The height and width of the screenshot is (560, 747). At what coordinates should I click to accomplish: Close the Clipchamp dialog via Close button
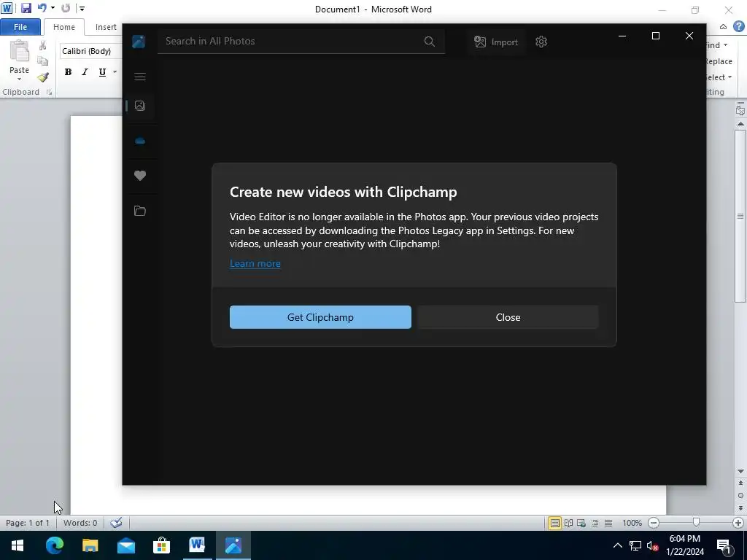[x=508, y=317]
